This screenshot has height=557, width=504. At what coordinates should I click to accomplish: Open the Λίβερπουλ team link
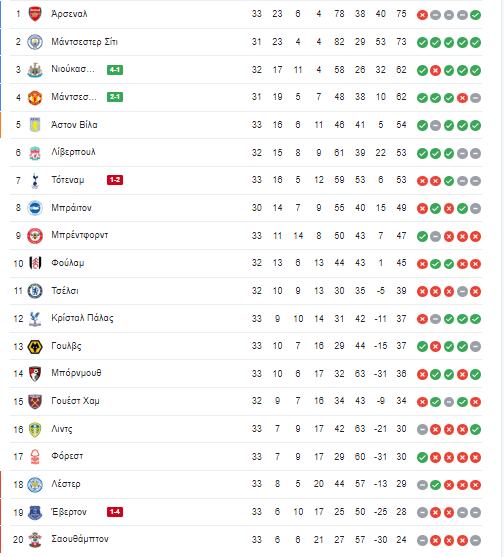[x=74, y=152]
